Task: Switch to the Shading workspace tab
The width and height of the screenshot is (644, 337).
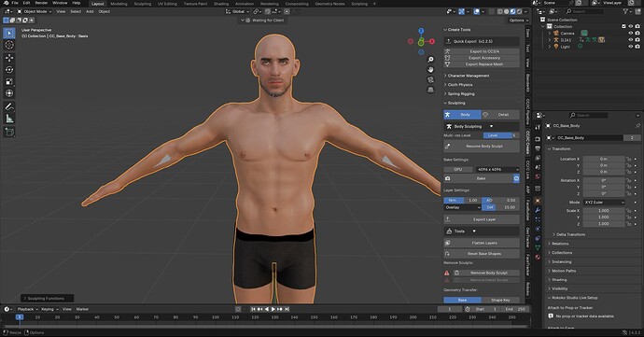Action: (x=221, y=4)
